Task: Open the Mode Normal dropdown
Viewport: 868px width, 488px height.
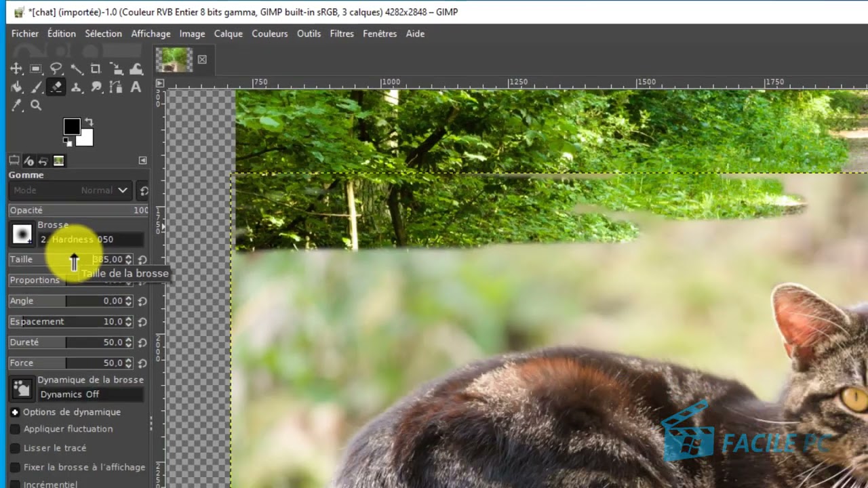Action: pyautogui.click(x=71, y=190)
